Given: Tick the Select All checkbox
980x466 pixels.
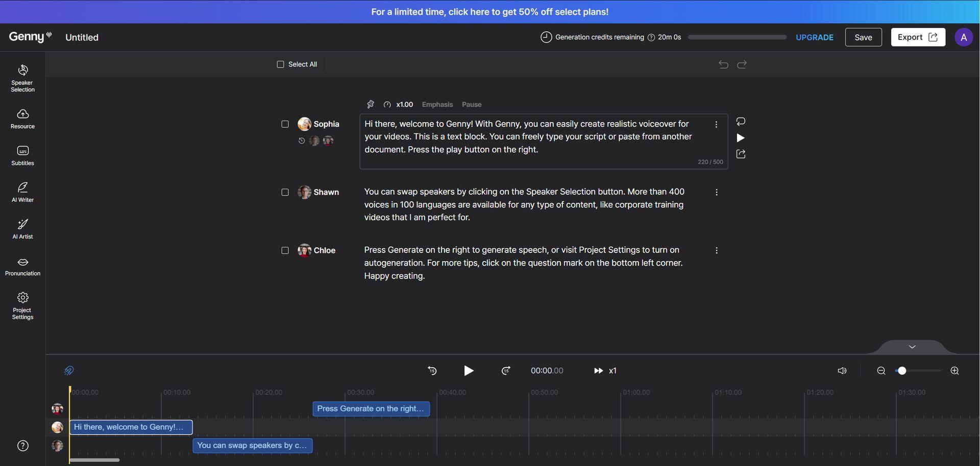Looking at the screenshot, I should click(x=280, y=64).
